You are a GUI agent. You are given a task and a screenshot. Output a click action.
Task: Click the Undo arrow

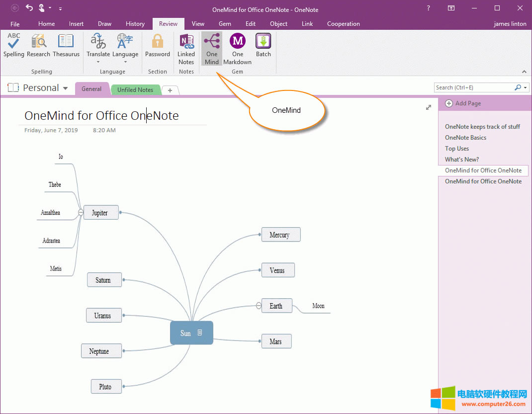(x=28, y=8)
